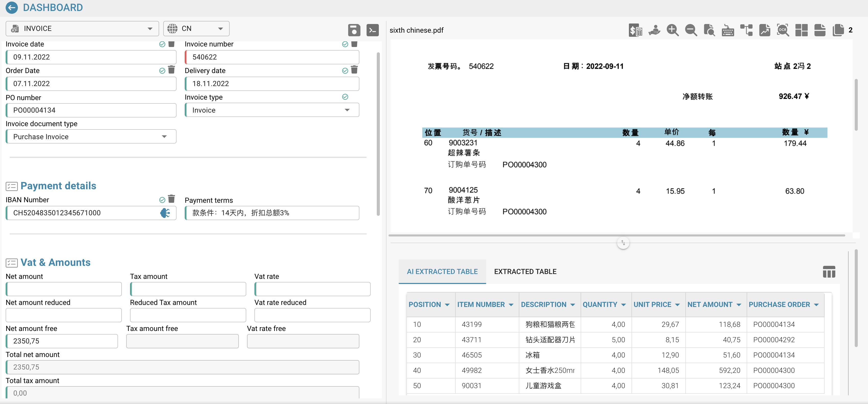Zoom out of the PDF document
Screen dimensions: 868x404
(691, 30)
